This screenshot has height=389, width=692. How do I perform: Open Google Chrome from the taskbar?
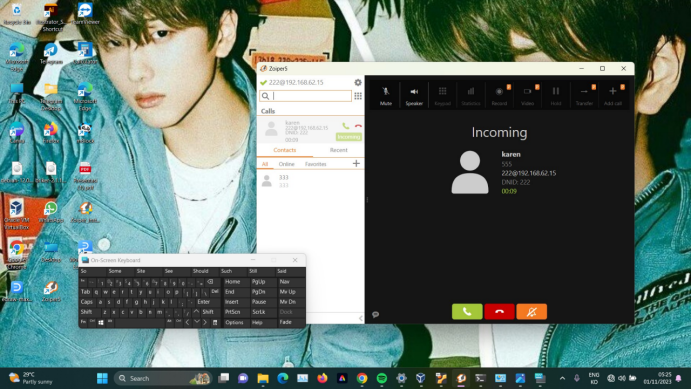coord(362,378)
